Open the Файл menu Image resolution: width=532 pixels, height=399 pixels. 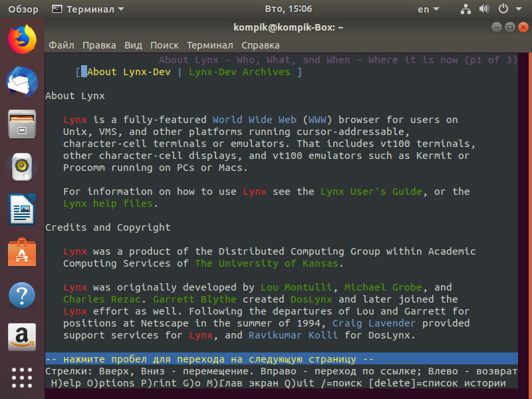(x=61, y=45)
